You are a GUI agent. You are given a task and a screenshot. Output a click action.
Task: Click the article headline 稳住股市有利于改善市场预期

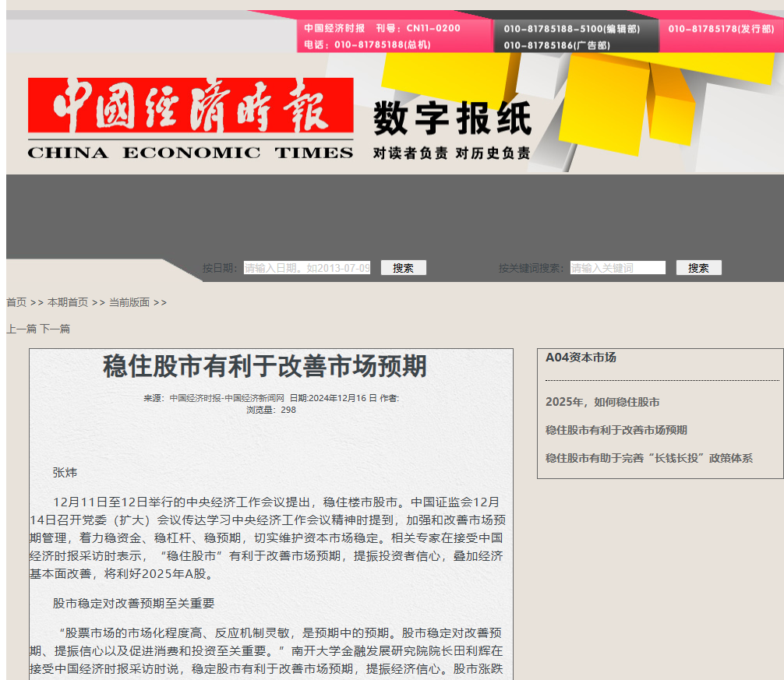point(265,366)
